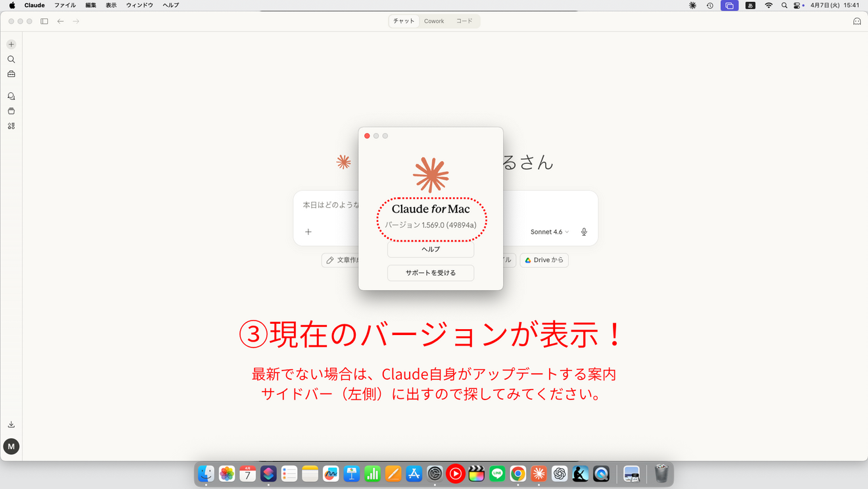Open search from the left sidebar
The image size is (868, 489).
click(11, 59)
